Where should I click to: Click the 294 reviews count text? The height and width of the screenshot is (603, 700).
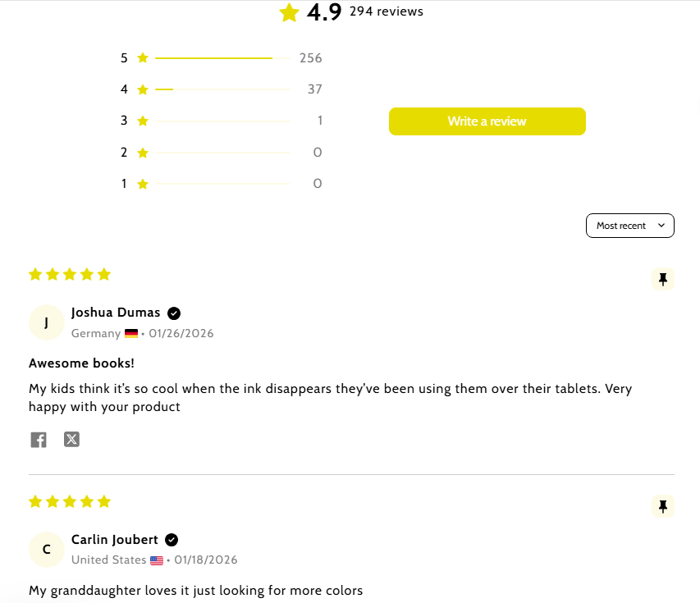pos(387,11)
